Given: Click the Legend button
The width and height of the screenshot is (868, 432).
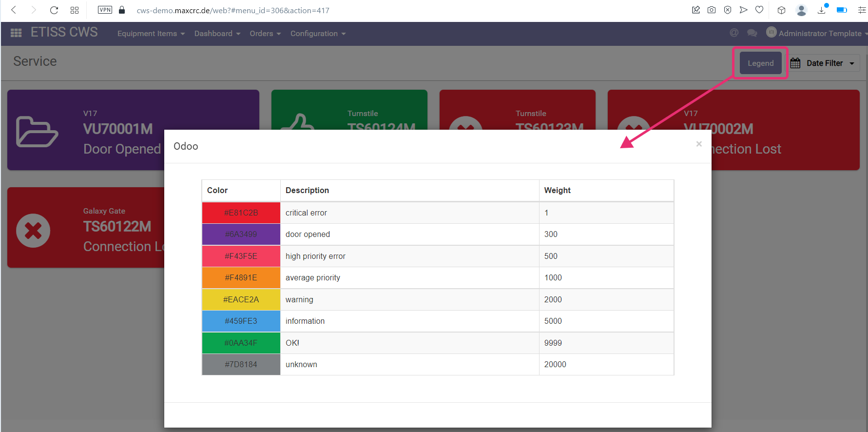Looking at the screenshot, I should 761,63.
